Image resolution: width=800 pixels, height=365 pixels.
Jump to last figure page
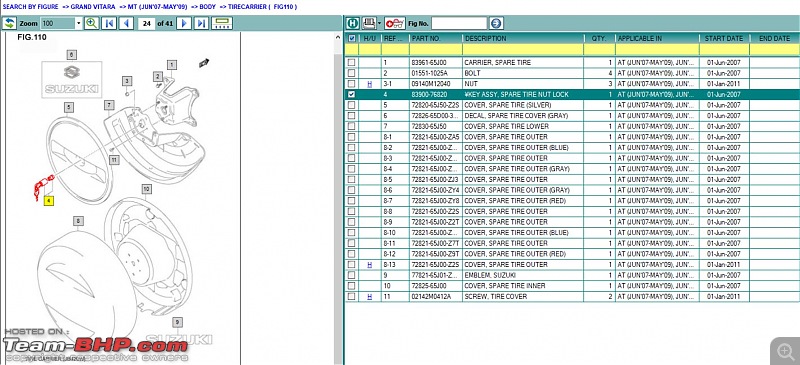(x=202, y=23)
